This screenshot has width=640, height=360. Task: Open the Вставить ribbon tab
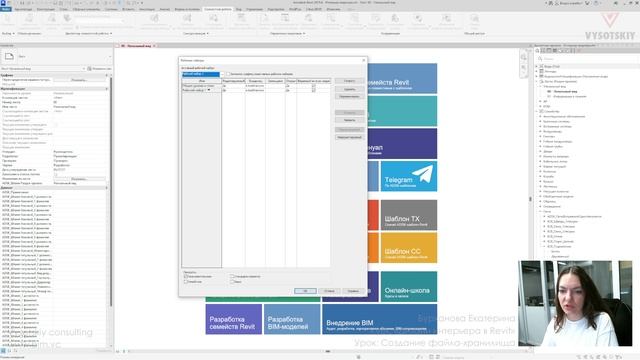tap(129, 9)
